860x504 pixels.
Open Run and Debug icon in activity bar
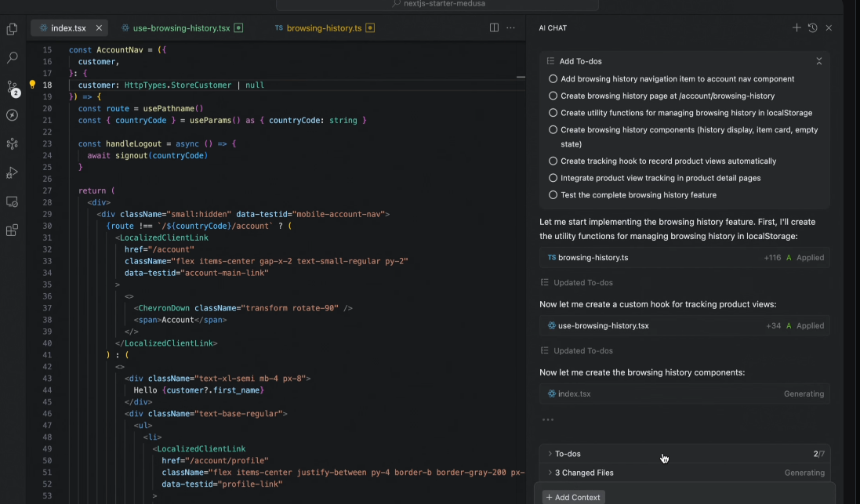pos(12,172)
